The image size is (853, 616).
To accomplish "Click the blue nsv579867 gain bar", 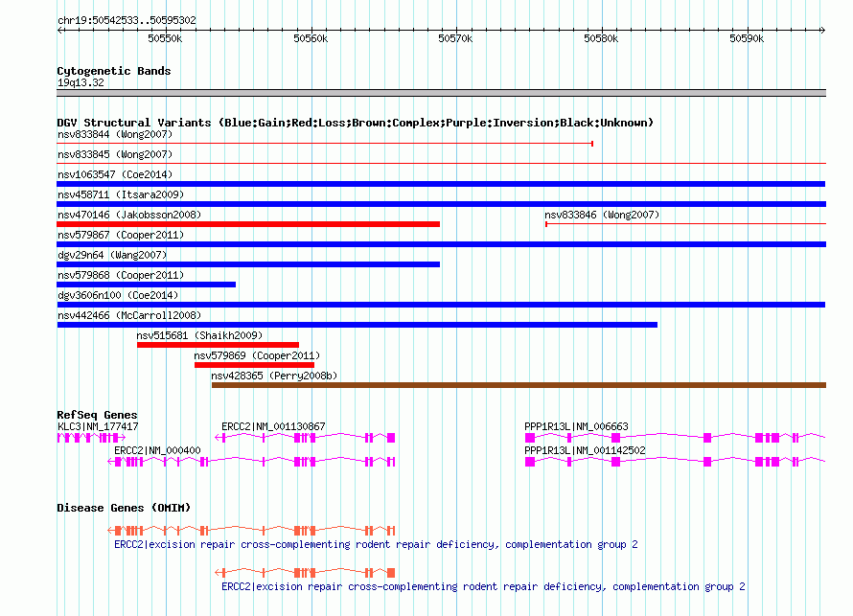I will coord(441,244).
